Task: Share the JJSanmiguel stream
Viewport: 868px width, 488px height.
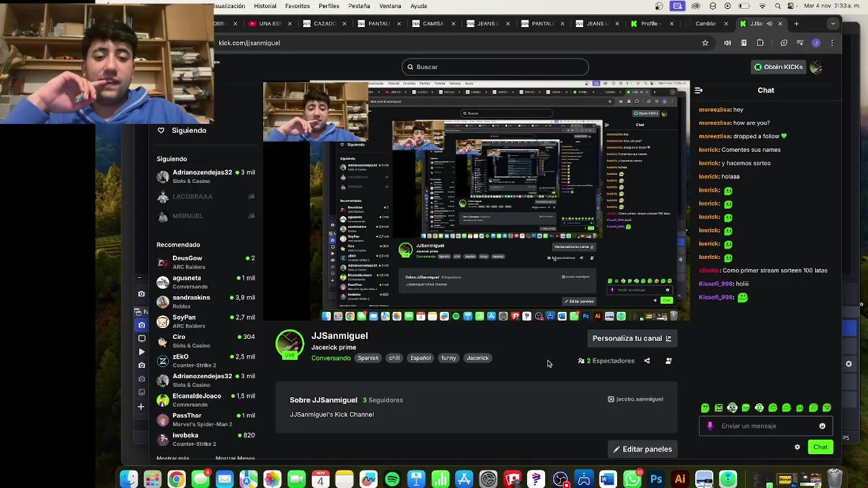Action: (x=647, y=361)
